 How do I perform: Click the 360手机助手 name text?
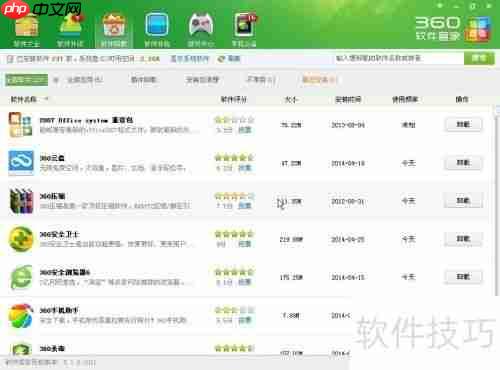59,310
